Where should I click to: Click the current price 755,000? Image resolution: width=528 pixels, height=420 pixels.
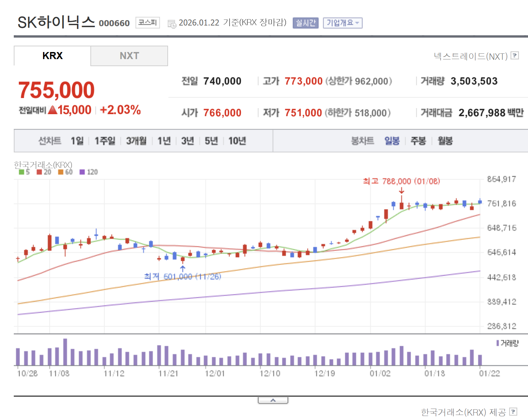coord(56,90)
